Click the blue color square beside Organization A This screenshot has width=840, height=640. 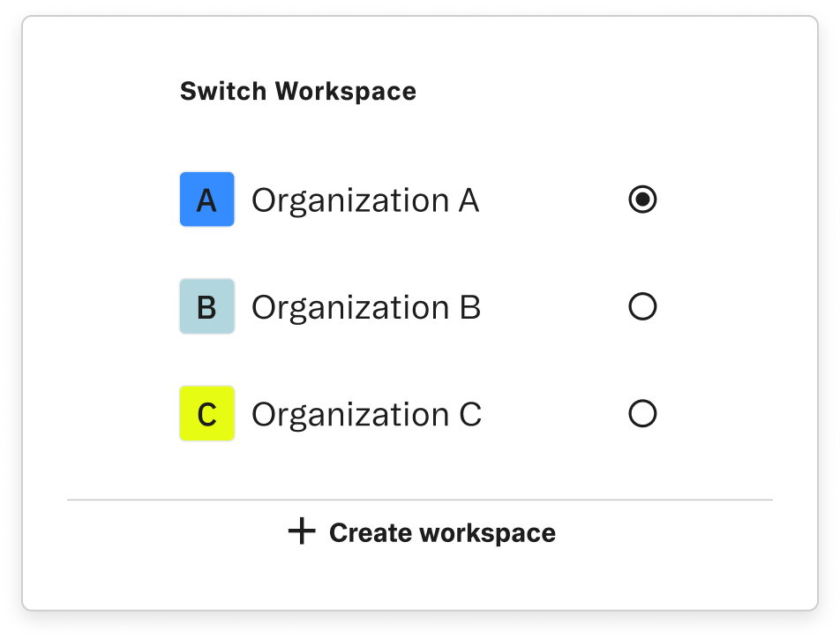click(207, 200)
